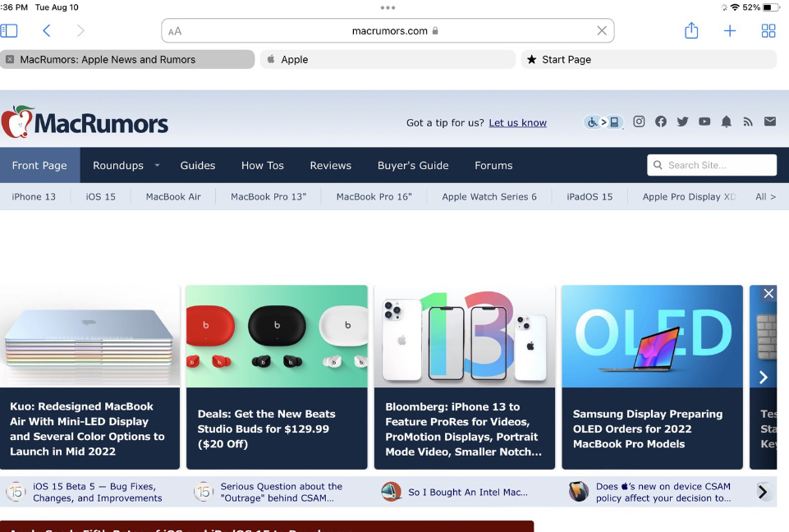Open the Guides menu item
789x532 pixels.
coord(198,165)
